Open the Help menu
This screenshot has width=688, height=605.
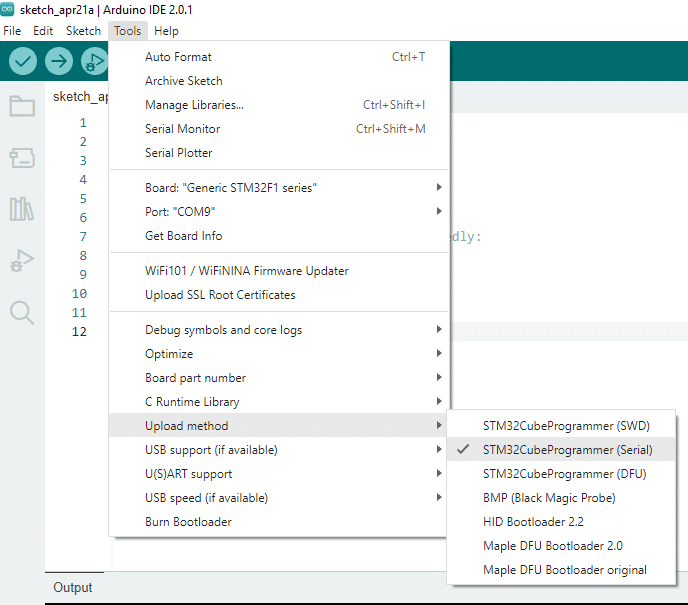click(x=166, y=31)
